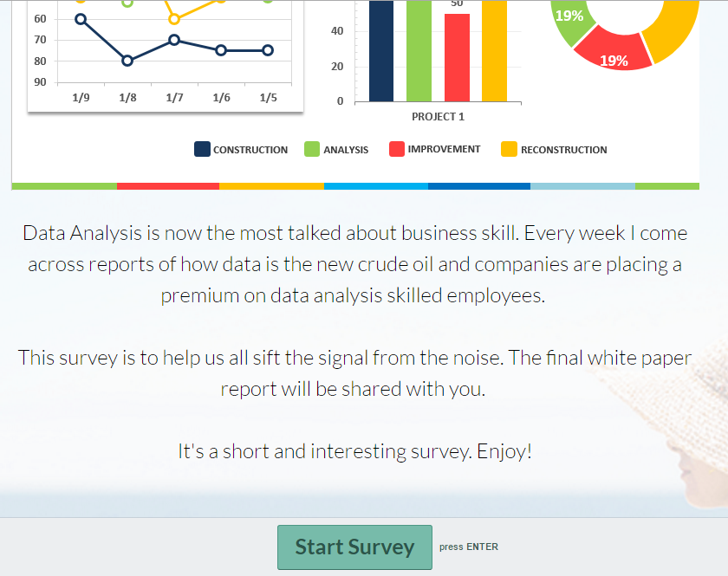Click the red bar labeled 50
Screen dimensions: 728x576
coord(457,57)
